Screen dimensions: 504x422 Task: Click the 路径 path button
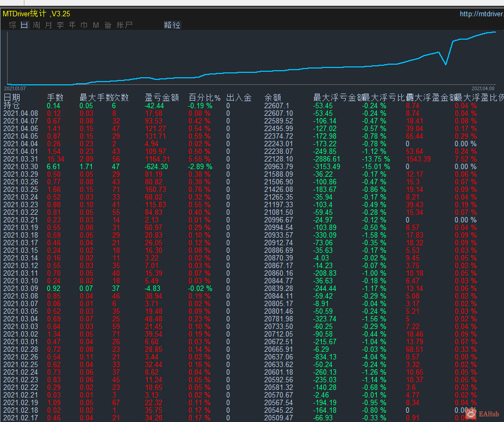click(172, 25)
